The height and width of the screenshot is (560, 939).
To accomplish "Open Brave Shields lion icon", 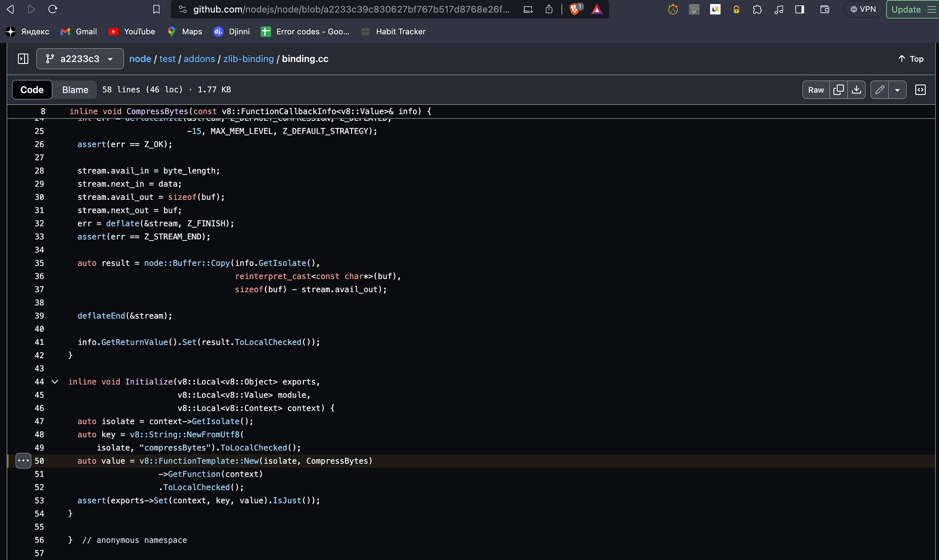I will (x=575, y=9).
